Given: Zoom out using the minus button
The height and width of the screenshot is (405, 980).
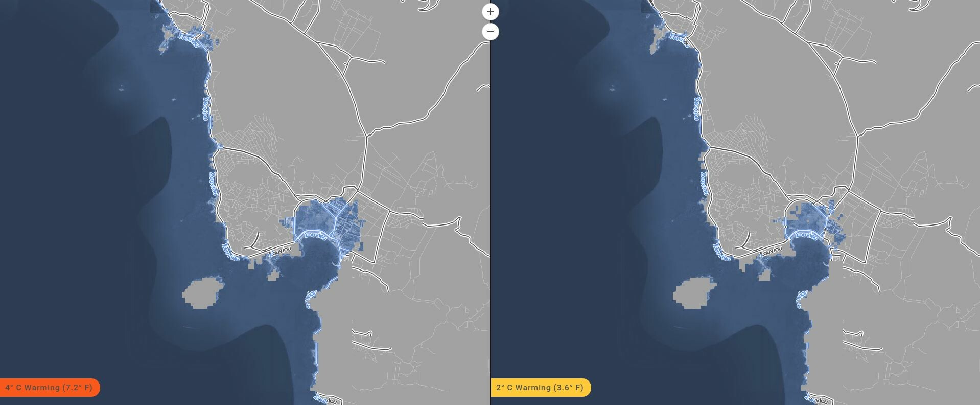Looking at the screenshot, I should [x=491, y=32].
